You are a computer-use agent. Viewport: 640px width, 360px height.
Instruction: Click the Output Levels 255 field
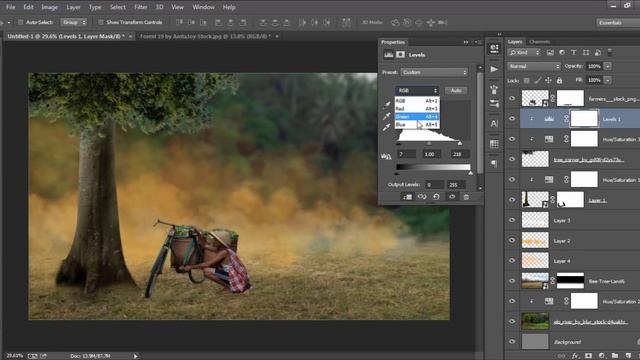pos(457,185)
